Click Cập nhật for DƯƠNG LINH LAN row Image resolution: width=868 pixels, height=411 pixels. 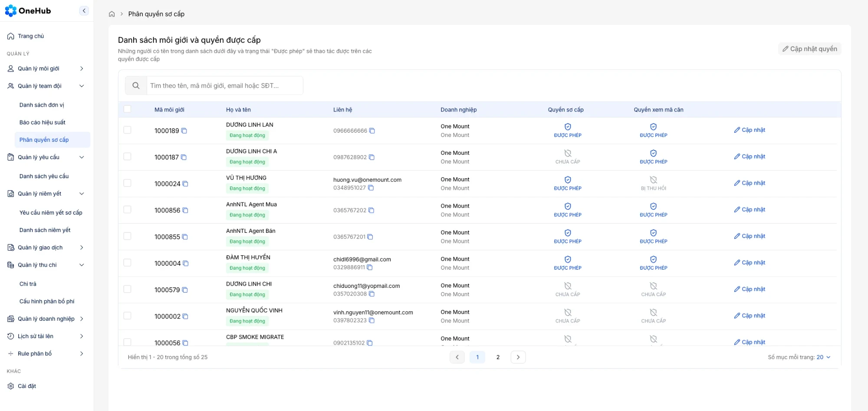click(x=750, y=130)
